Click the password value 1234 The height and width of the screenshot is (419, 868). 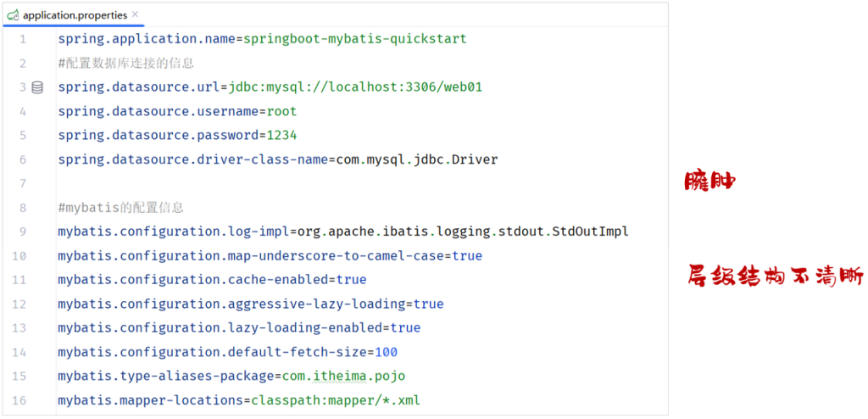point(281,136)
